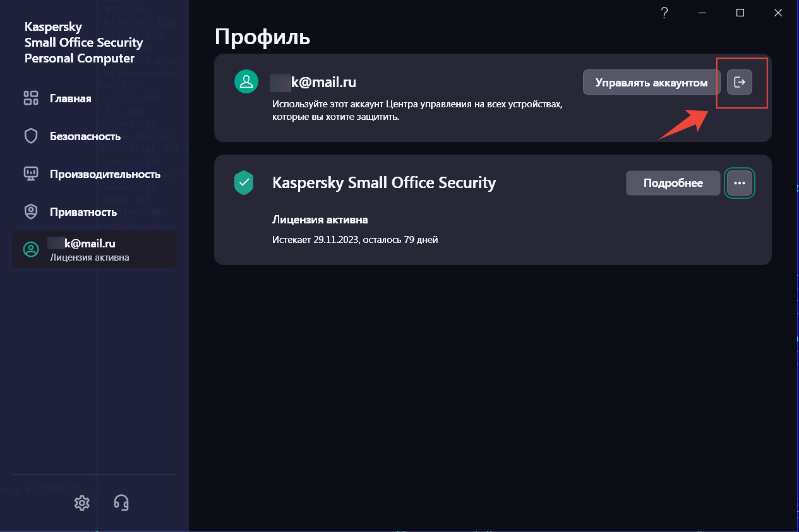Click the Kaspersky Small Office Security license title
This screenshot has height=532, width=799.
(384, 183)
